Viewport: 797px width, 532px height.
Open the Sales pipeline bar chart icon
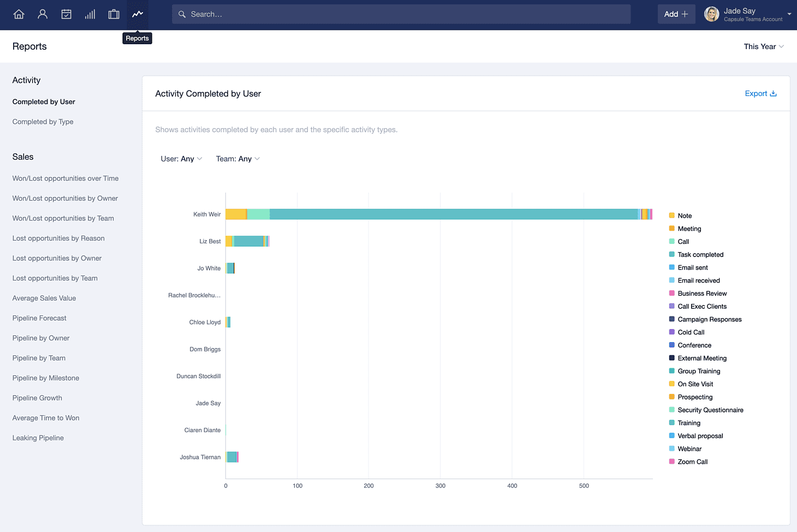(90, 14)
